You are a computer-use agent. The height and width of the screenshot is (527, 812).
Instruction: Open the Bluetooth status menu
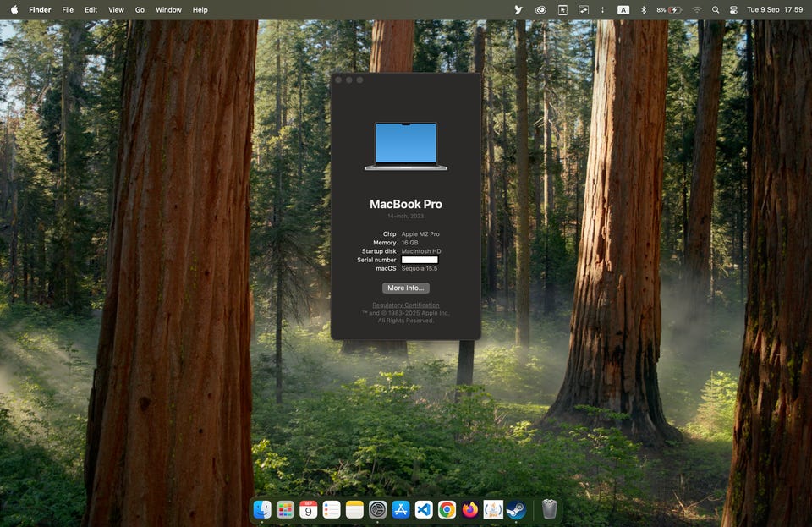tap(643, 9)
